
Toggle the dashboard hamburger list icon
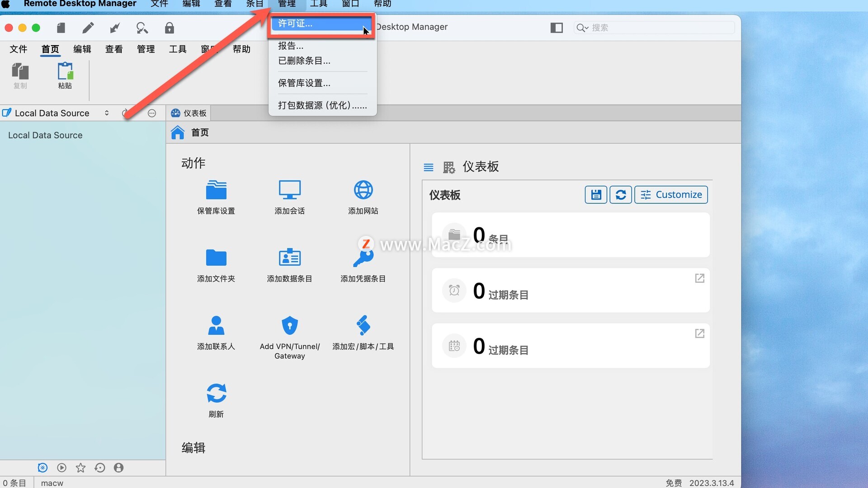pos(428,168)
